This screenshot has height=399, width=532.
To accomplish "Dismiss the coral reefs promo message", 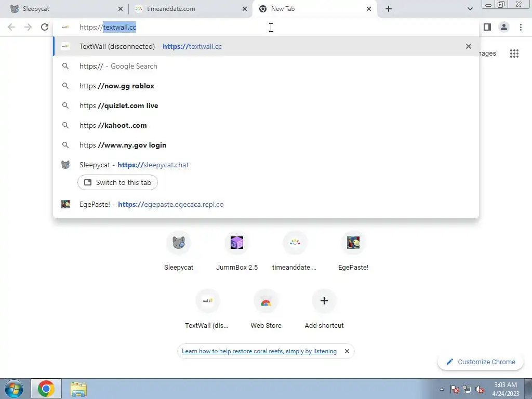I will point(347,351).
